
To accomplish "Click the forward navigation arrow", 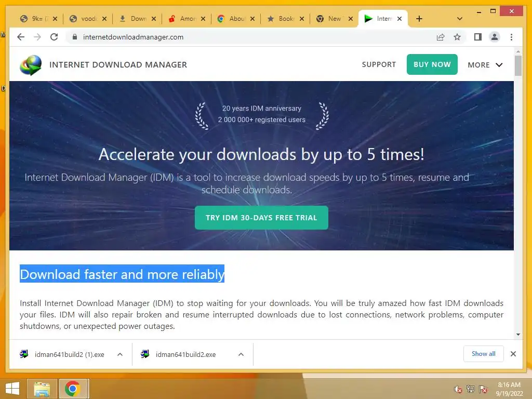I will click(x=37, y=37).
